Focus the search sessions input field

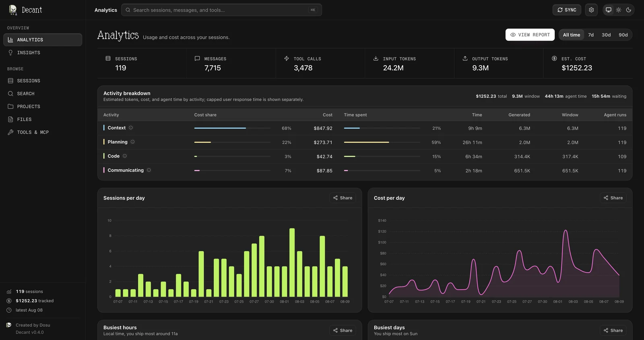click(221, 10)
